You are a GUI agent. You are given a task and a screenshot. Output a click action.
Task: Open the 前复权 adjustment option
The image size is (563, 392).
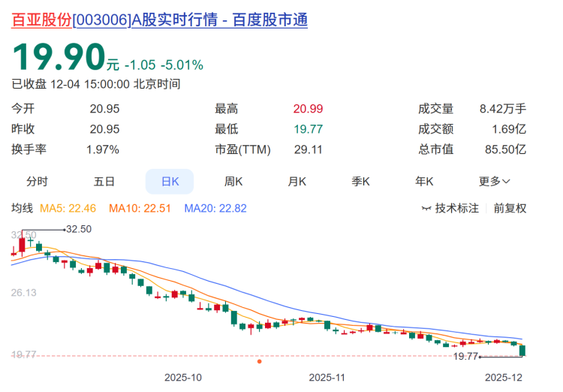pos(510,209)
